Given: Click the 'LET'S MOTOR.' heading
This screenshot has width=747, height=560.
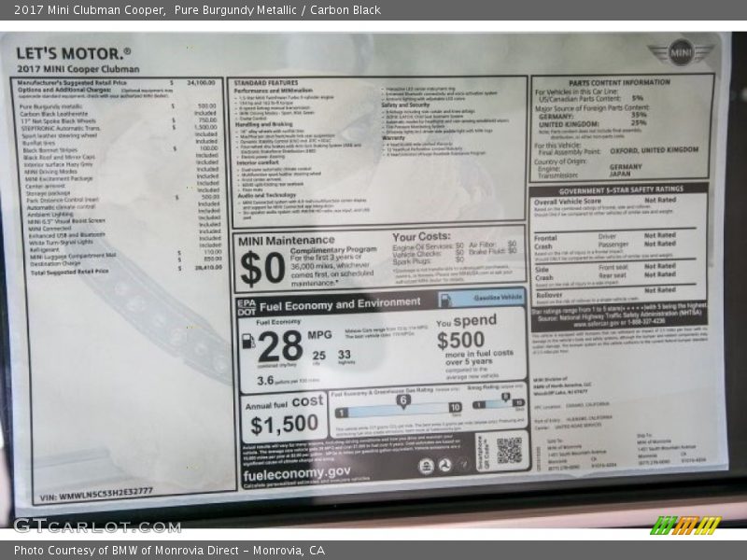Looking at the screenshot, I should [74, 53].
